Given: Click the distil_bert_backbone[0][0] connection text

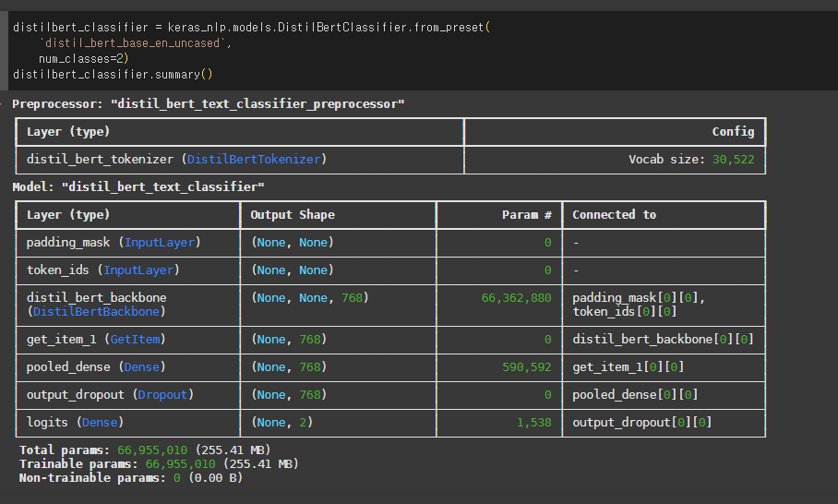Looking at the screenshot, I should [x=663, y=340].
